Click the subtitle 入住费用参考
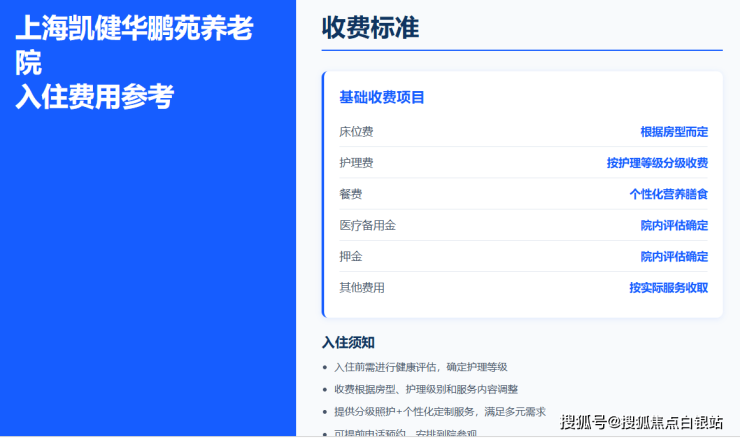 (94, 96)
